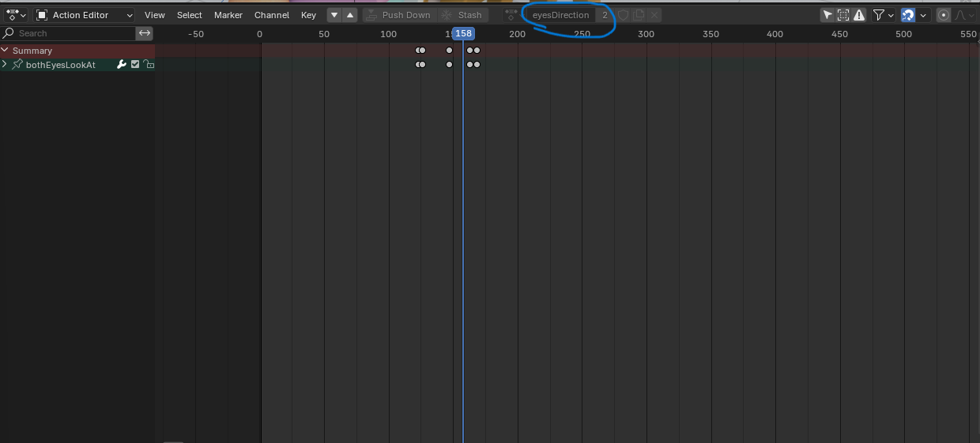Toggle the fake user shield icon
The width and height of the screenshot is (980, 443).
[x=624, y=15]
